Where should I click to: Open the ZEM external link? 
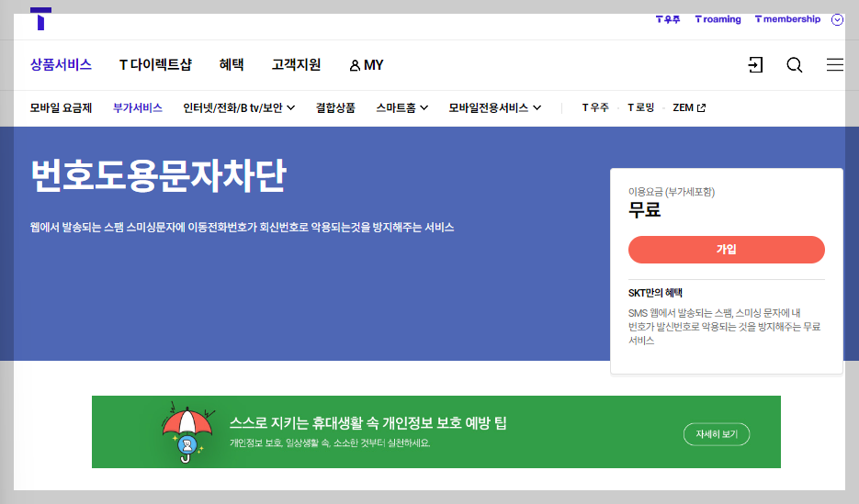pyautogui.click(x=689, y=107)
